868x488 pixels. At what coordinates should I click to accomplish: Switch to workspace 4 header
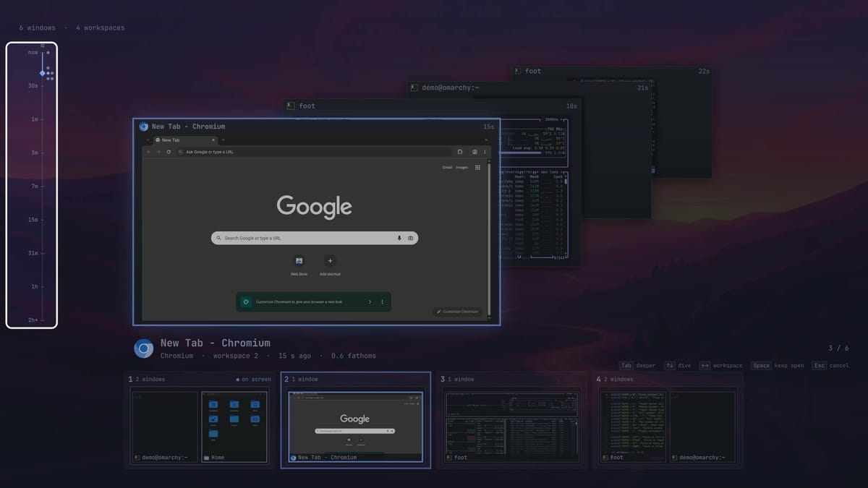click(668, 379)
